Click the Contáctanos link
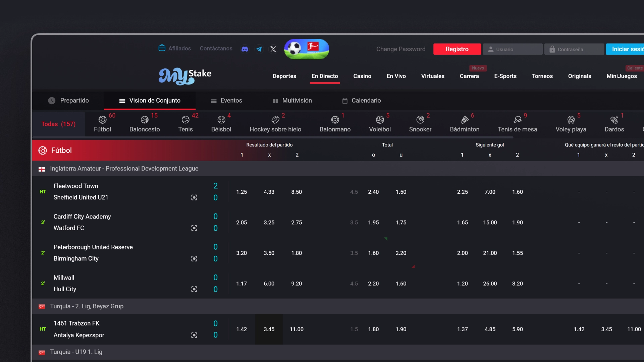The width and height of the screenshot is (644, 362). tap(216, 48)
